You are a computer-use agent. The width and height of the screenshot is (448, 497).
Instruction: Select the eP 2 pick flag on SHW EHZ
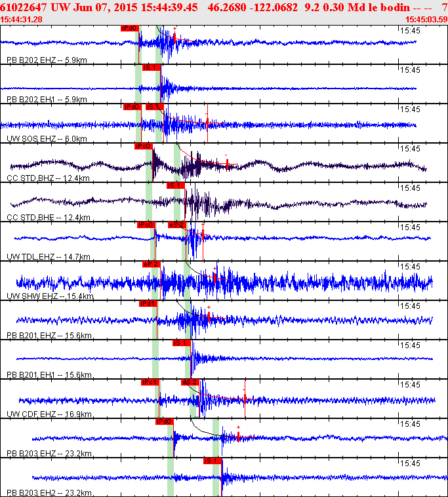pos(152,264)
